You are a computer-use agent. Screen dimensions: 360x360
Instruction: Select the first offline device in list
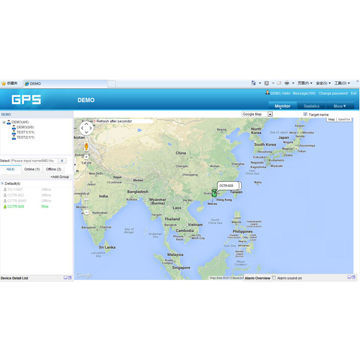point(27,189)
